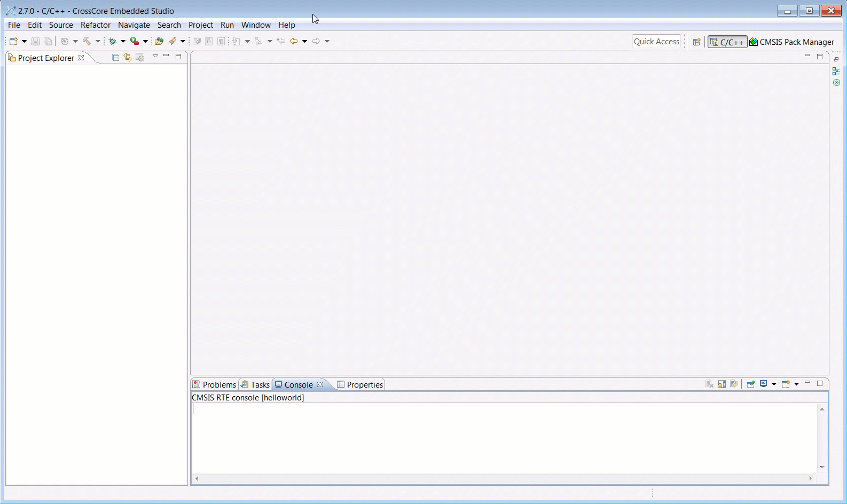Open the Help menu
The image size is (847, 504).
click(x=287, y=25)
